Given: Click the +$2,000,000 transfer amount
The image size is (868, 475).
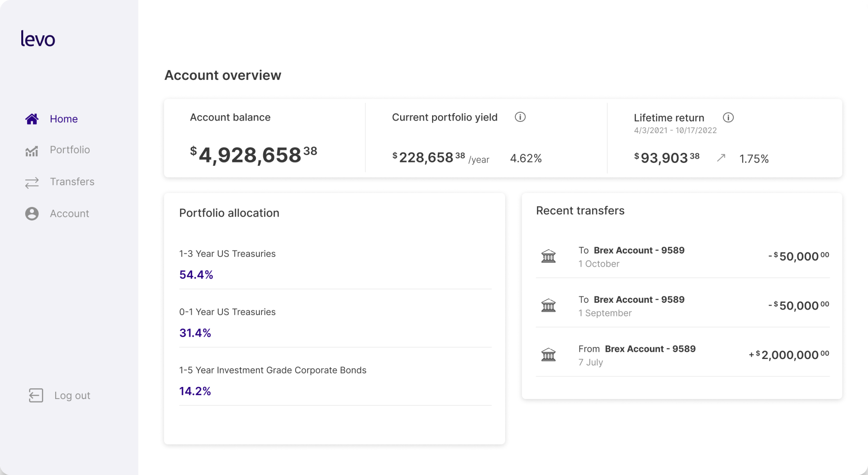Looking at the screenshot, I should point(789,355).
